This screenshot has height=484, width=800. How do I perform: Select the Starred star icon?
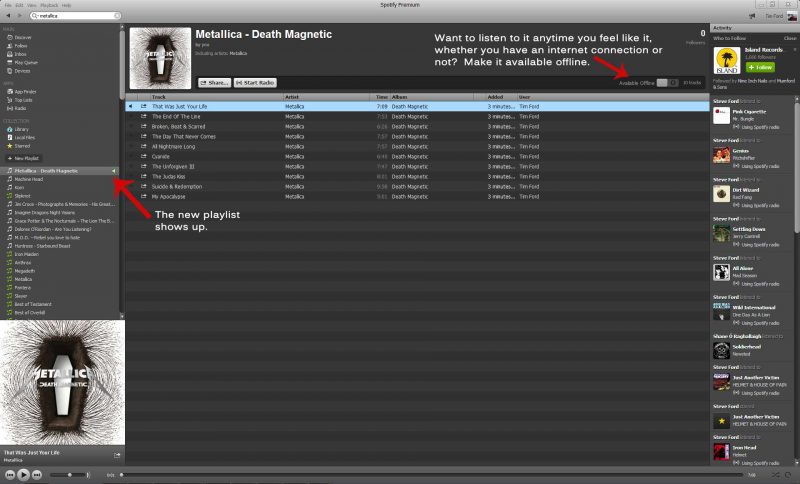click(x=8, y=144)
